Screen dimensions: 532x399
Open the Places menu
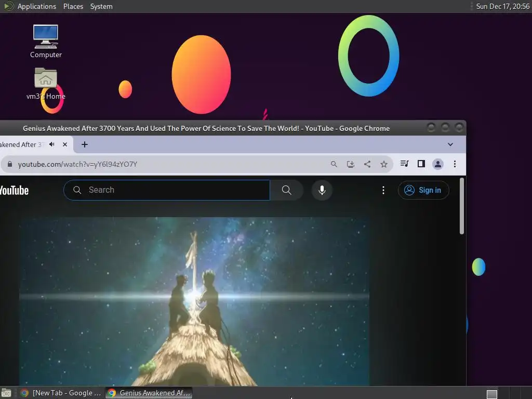click(x=73, y=6)
